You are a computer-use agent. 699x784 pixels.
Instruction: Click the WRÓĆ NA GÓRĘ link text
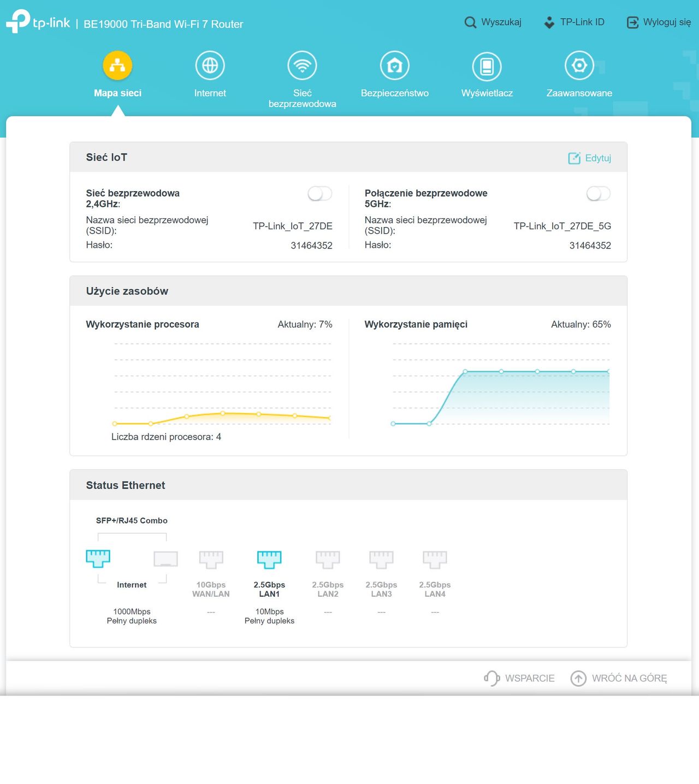pyautogui.click(x=630, y=678)
